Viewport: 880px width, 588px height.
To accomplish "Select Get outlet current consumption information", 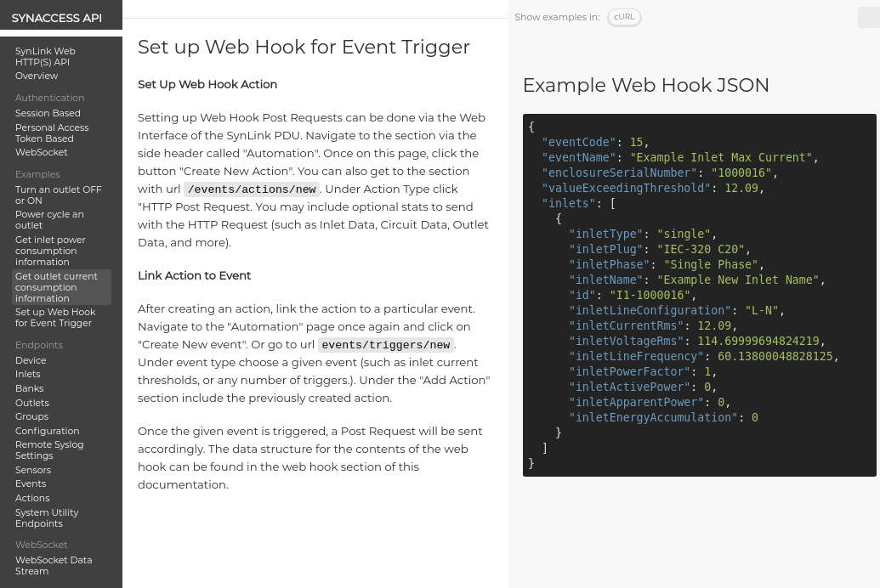I will click(56, 287).
